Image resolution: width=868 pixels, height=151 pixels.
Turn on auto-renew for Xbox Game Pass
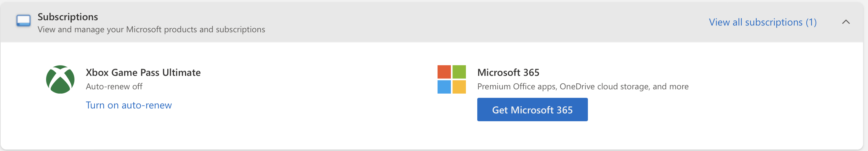click(x=129, y=105)
